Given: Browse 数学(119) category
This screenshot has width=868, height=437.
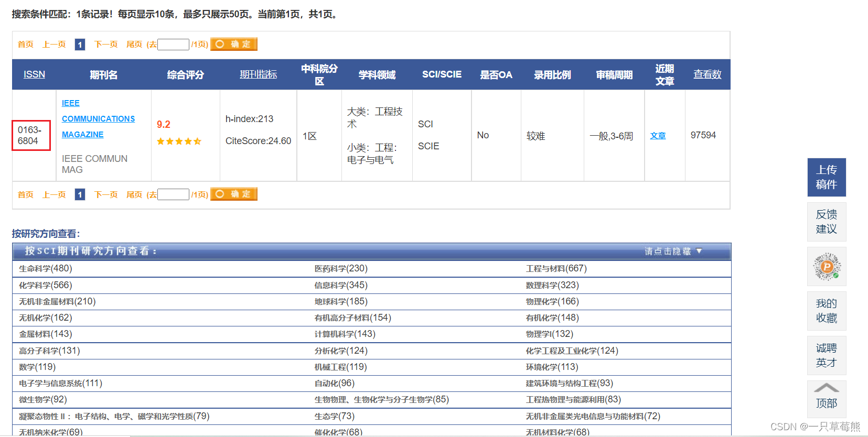Looking at the screenshot, I should coord(37,367).
